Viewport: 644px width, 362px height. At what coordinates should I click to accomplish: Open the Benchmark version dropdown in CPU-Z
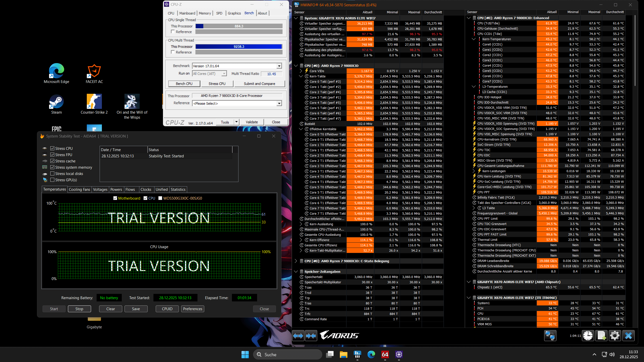click(279, 66)
